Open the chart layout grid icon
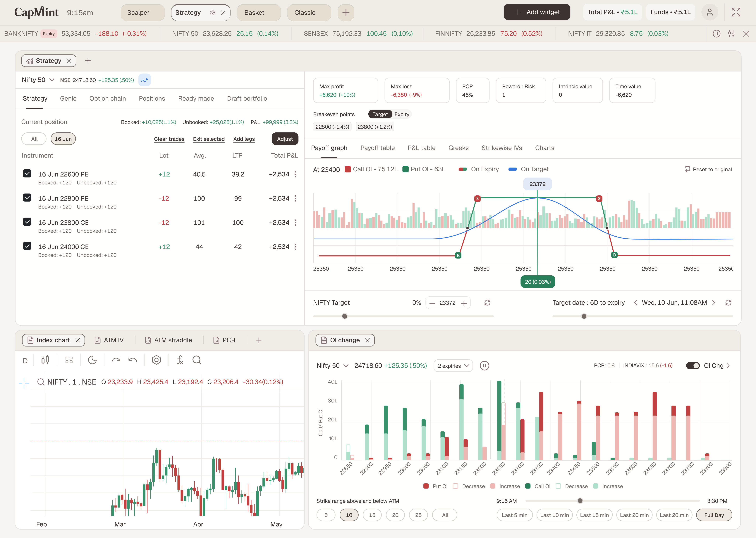Screen dimensions: 756x538 (69, 360)
